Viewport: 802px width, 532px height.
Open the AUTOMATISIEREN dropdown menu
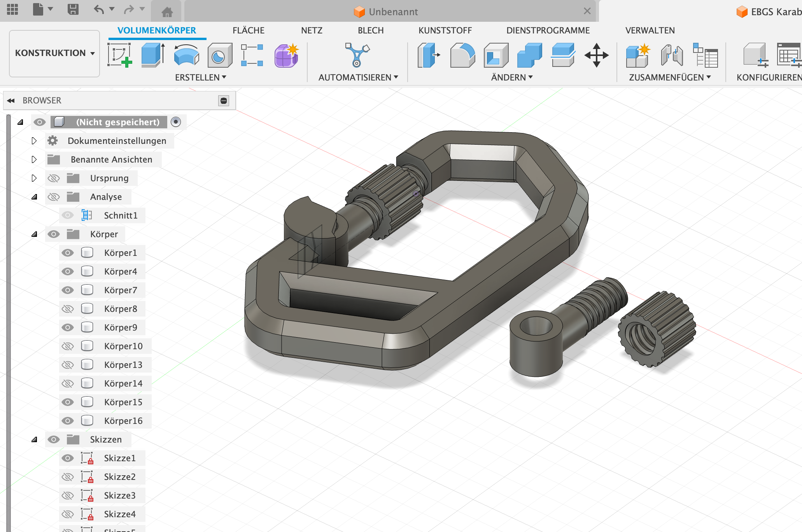358,77
